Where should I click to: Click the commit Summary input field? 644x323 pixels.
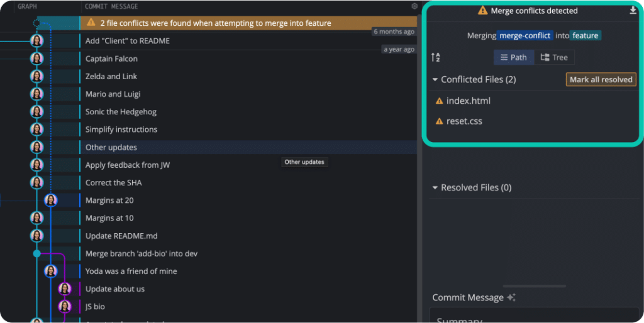(x=534, y=316)
